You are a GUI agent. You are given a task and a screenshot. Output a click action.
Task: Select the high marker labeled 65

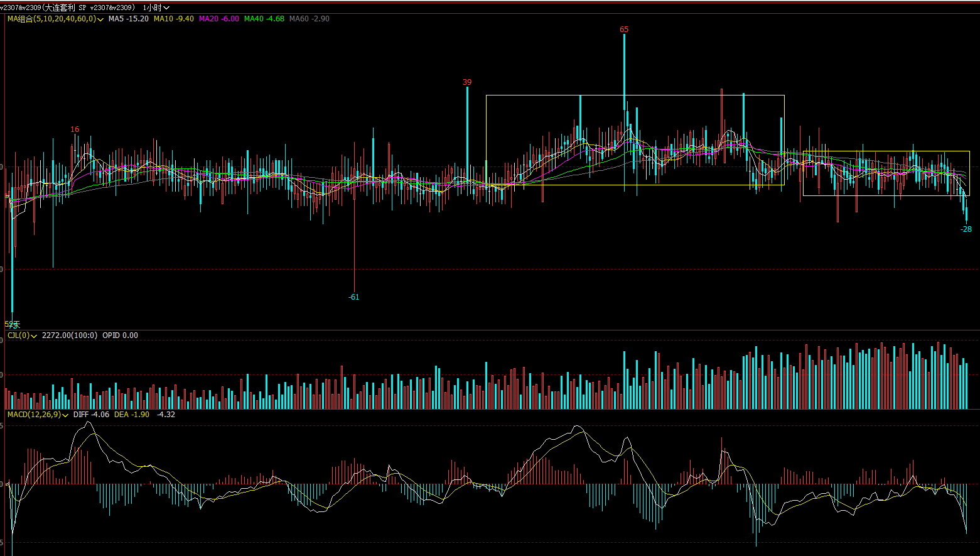pos(623,30)
